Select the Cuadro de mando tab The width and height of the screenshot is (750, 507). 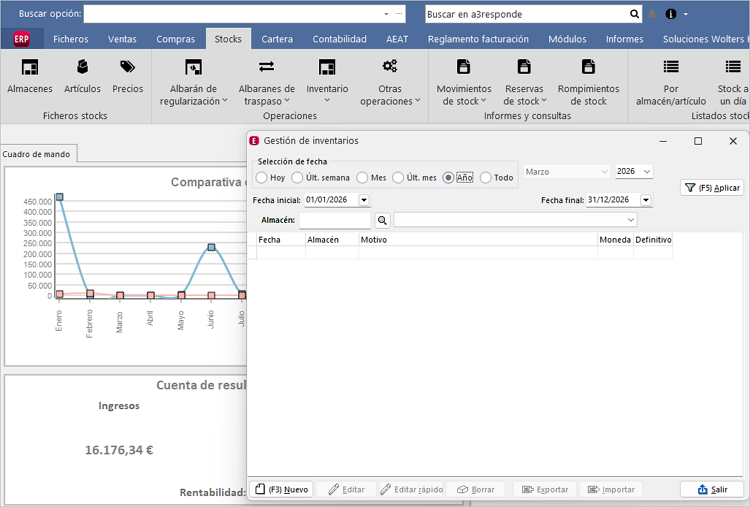(x=37, y=154)
